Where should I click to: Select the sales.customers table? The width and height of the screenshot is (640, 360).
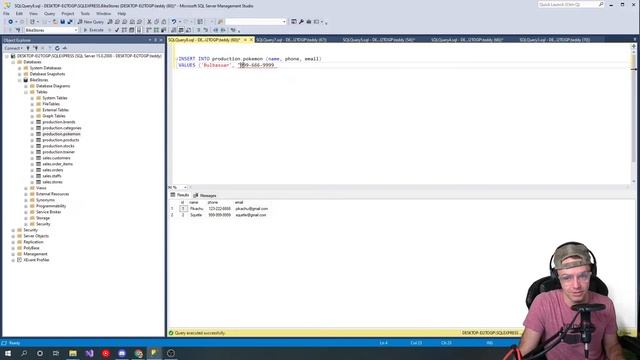[x=56, y=158]
